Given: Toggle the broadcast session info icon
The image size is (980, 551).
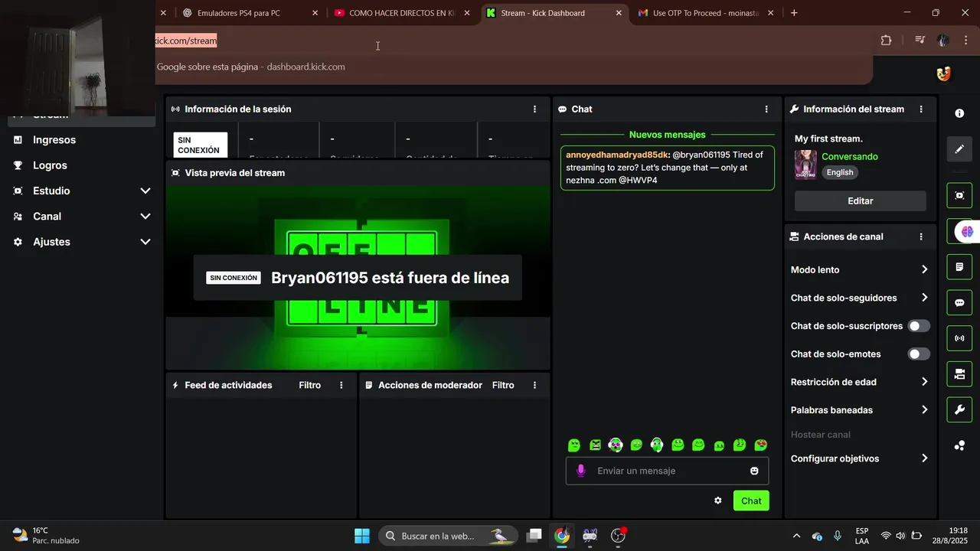Looking at the screenshot, I should coord(959,338).
